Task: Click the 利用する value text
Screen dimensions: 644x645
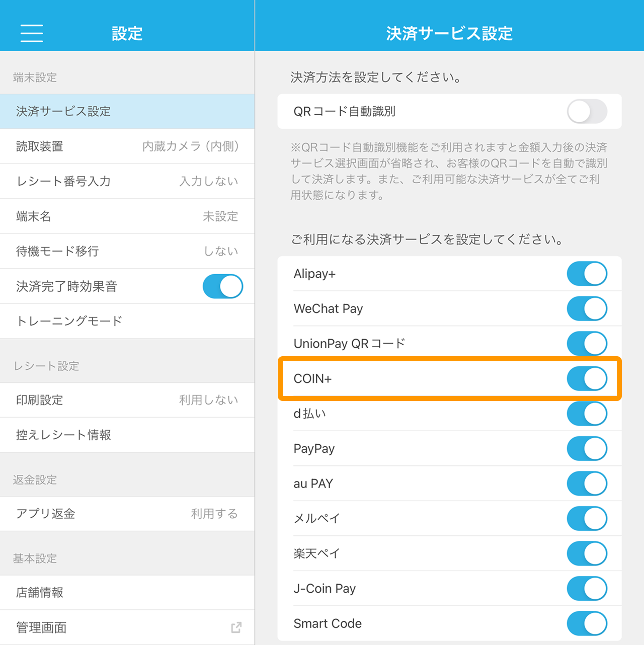Action: click(x=214, y=514)
